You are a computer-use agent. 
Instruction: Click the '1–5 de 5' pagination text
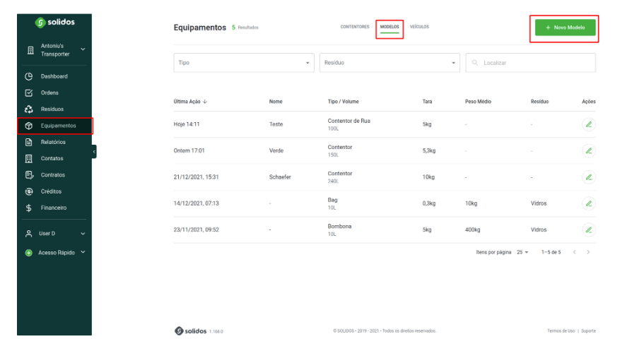point(551,252)
